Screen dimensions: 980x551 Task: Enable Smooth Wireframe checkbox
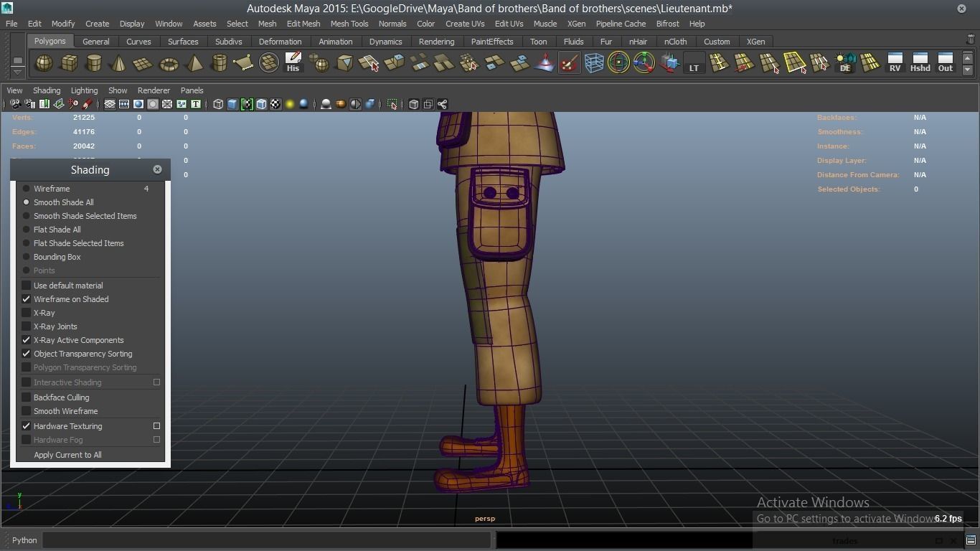click(26, 411)
